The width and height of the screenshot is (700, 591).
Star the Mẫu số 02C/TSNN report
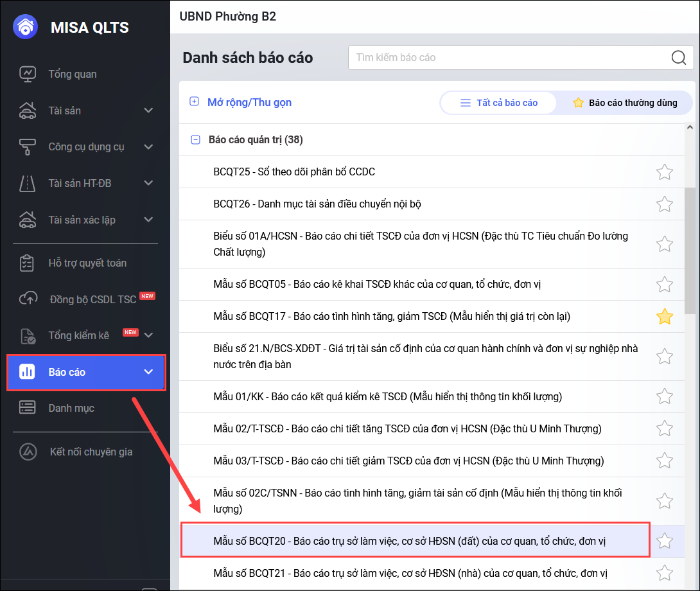[x=664, y=501]
